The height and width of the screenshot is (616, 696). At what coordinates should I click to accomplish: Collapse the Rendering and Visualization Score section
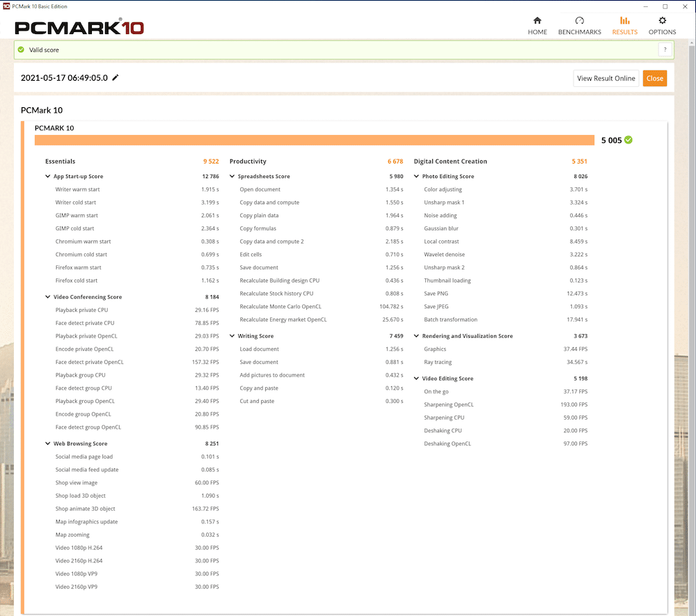point(416,336)
